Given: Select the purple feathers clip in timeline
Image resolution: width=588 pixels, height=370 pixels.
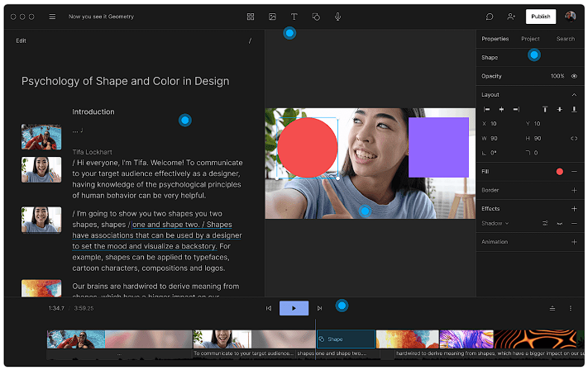Looking at the screenshot, I should click(x=466, y=339).
